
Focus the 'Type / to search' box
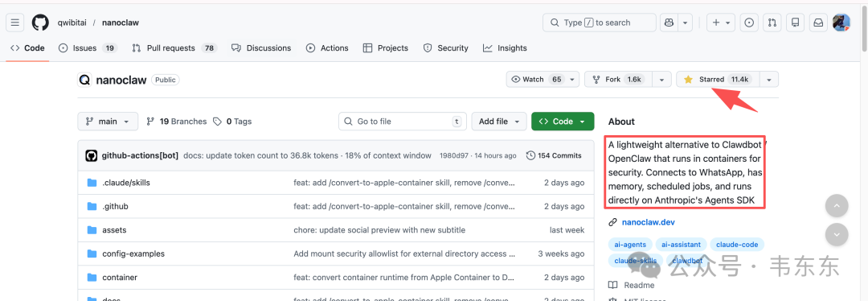tap(600, 23)
